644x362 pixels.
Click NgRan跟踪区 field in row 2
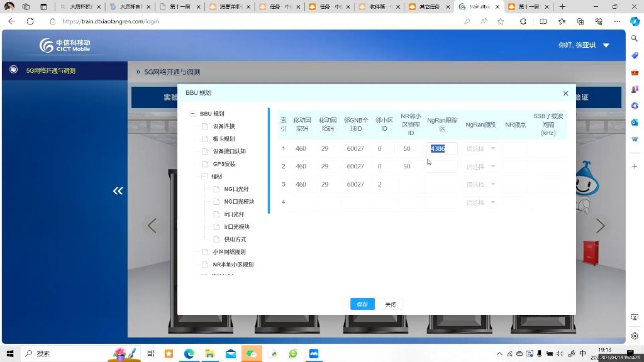coord(442,166)
